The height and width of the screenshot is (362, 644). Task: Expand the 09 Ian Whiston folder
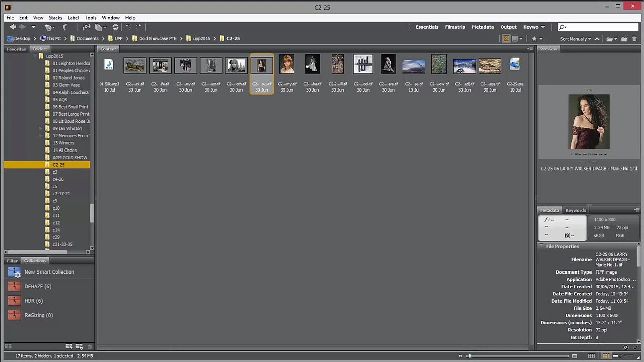coord(41,128)
